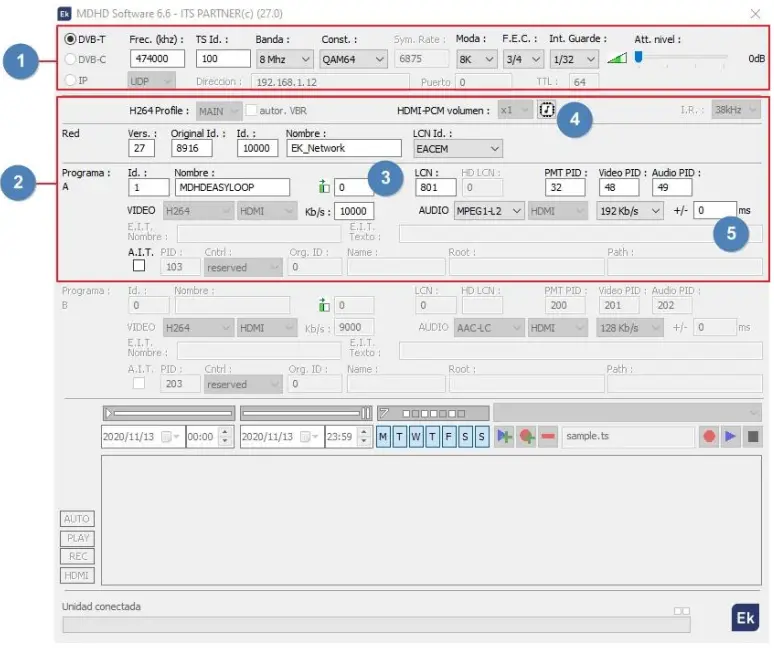Click the red record button
The height and width of the screenshot is (649, 774).
pos(708,437)
